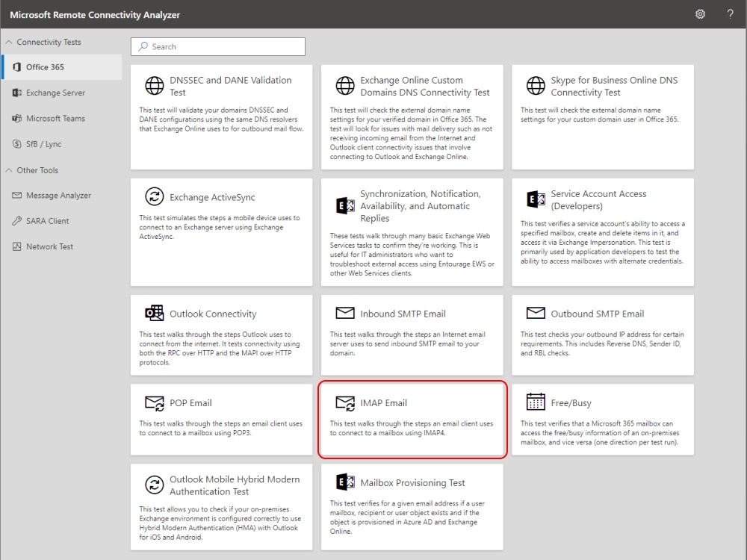Image resolution: width=747 pixels, height=560 pixels.
Task: Click the Outbound SMTP Email description text
Action: (602, 343)
